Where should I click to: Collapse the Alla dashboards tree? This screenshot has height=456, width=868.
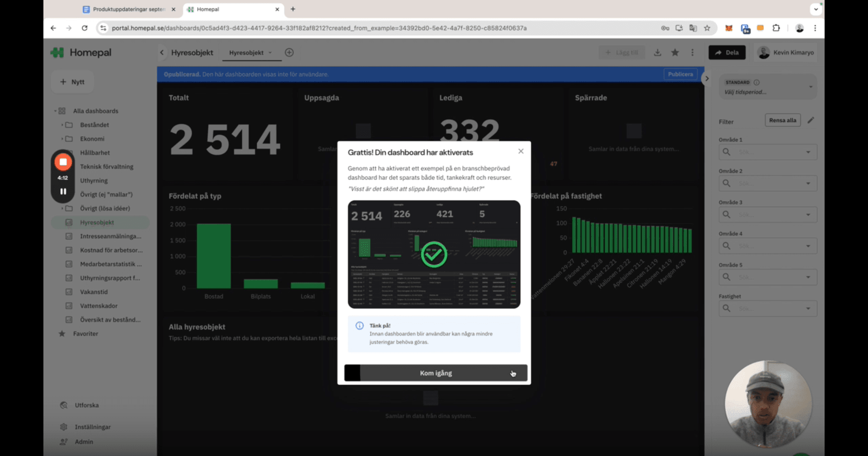point(56,111)
